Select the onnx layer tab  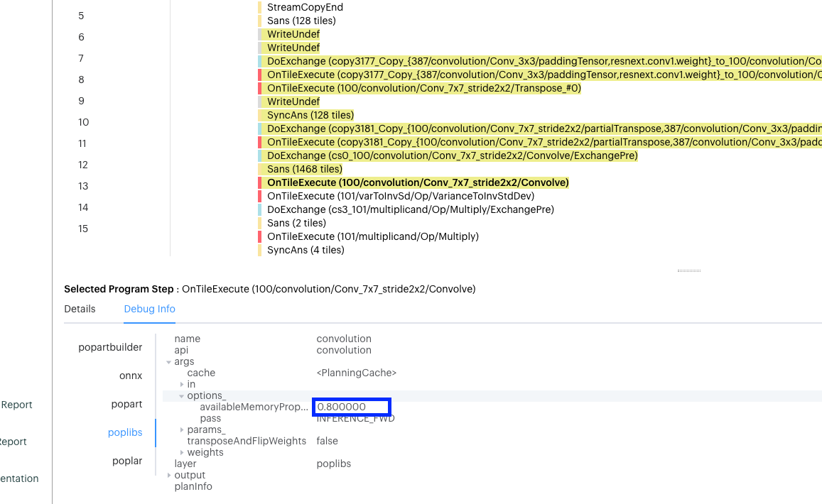131,376
